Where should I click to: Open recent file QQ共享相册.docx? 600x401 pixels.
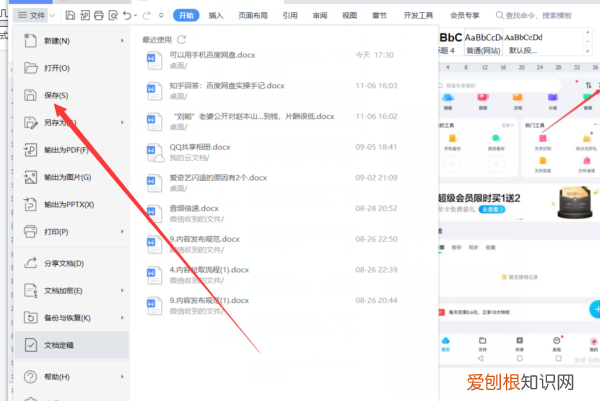click(x=270, y=152)
